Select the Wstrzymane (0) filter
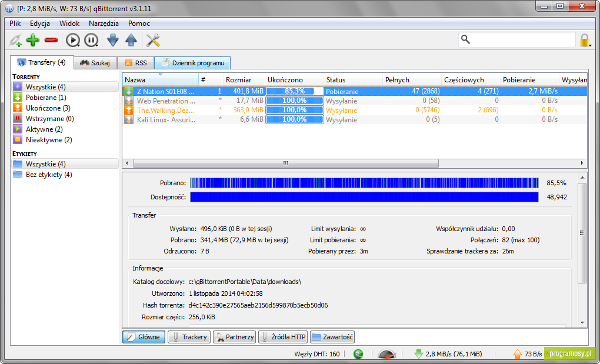Screen dimensions: 600x364 pos(50,119)
